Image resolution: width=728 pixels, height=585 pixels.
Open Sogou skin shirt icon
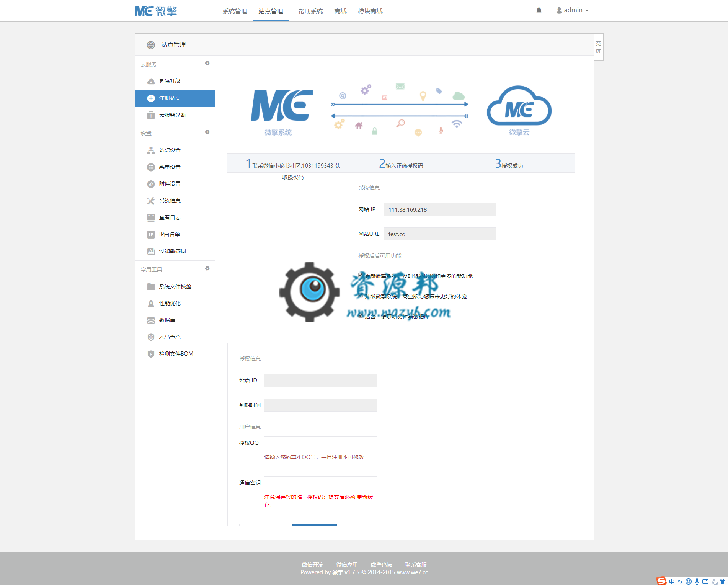coord(722,582)
